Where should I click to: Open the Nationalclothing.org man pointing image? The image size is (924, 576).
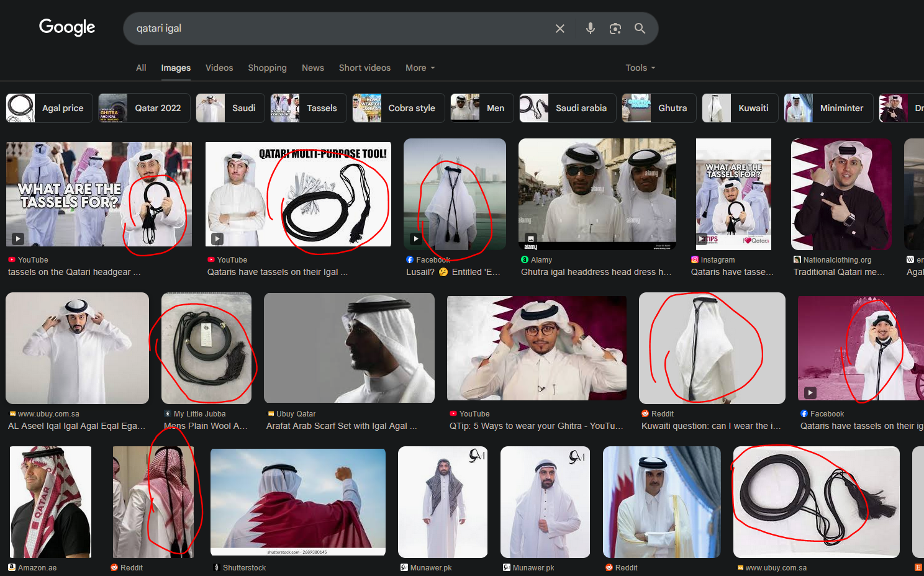841,194
